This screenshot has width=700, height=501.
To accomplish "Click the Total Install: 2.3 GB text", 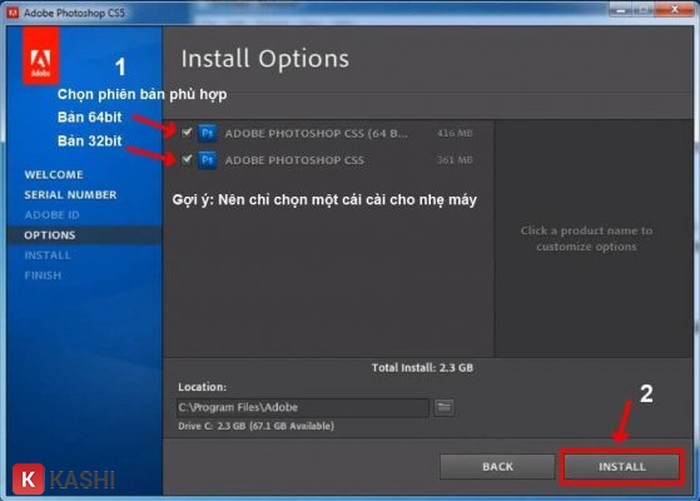I will (422, 367).
